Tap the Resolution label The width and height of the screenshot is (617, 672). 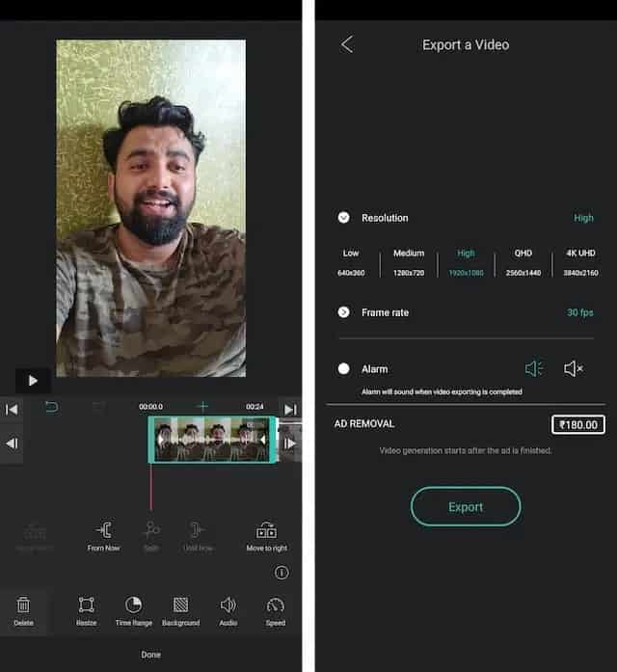coord(385,218)
